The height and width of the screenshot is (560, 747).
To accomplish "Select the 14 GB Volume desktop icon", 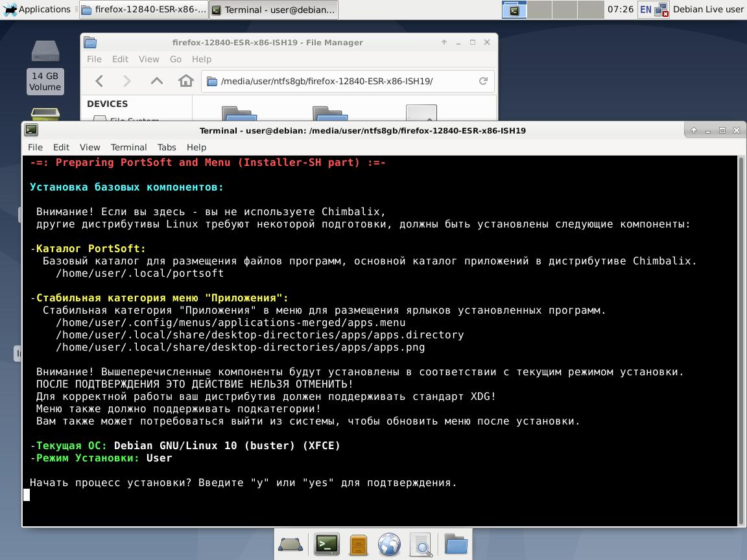I will tap(45, 67).
